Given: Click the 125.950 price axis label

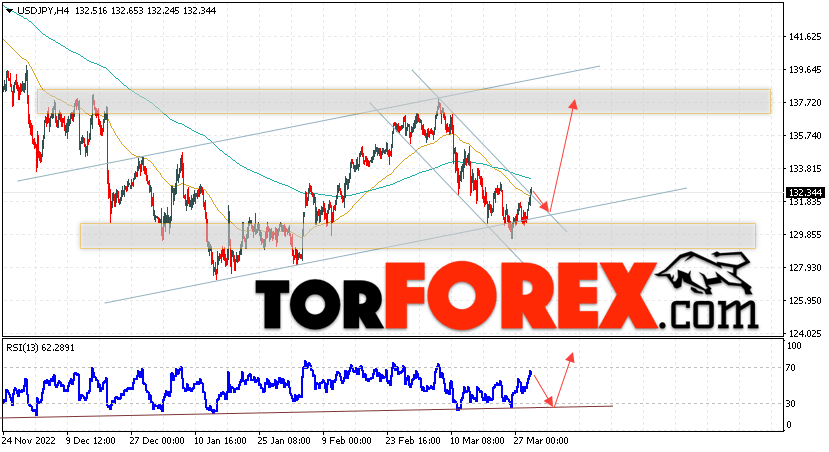Looking at the screenshot, I should [x=805, y=301].
